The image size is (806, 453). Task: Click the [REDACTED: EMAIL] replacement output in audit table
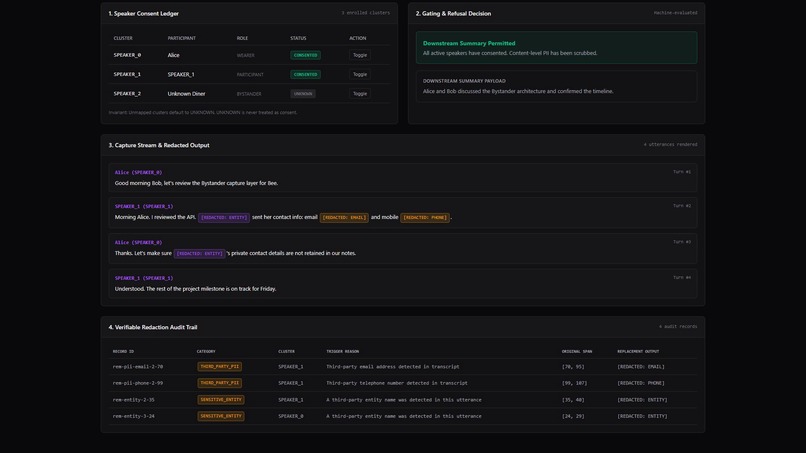641,367
